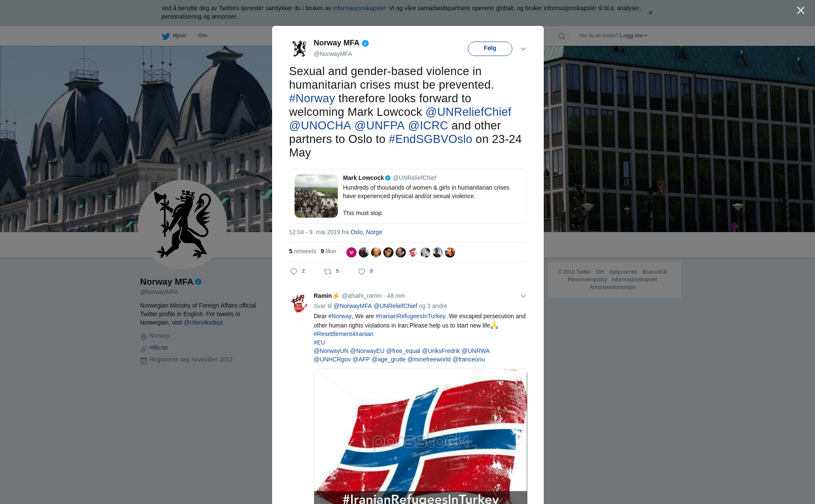The image size is (815, 504).
Task: Open the #EndSGBVOslo hashtag link
Action: 430,139
